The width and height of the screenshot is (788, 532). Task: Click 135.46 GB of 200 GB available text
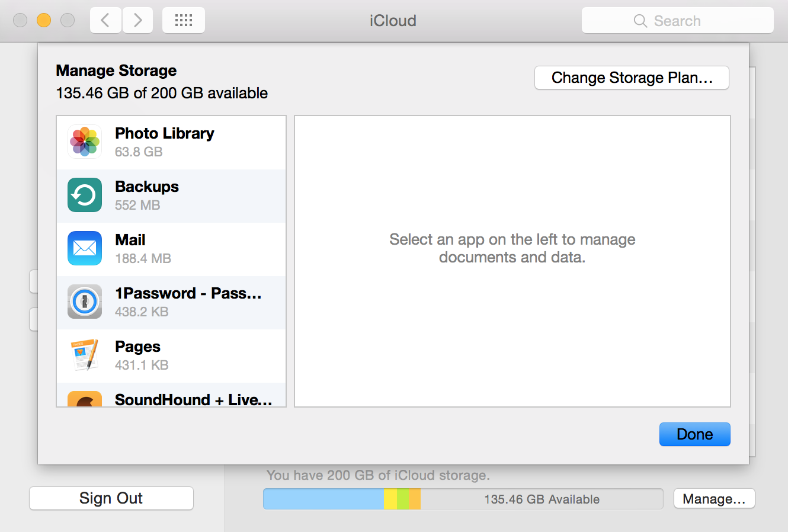(x=162, y=93)
